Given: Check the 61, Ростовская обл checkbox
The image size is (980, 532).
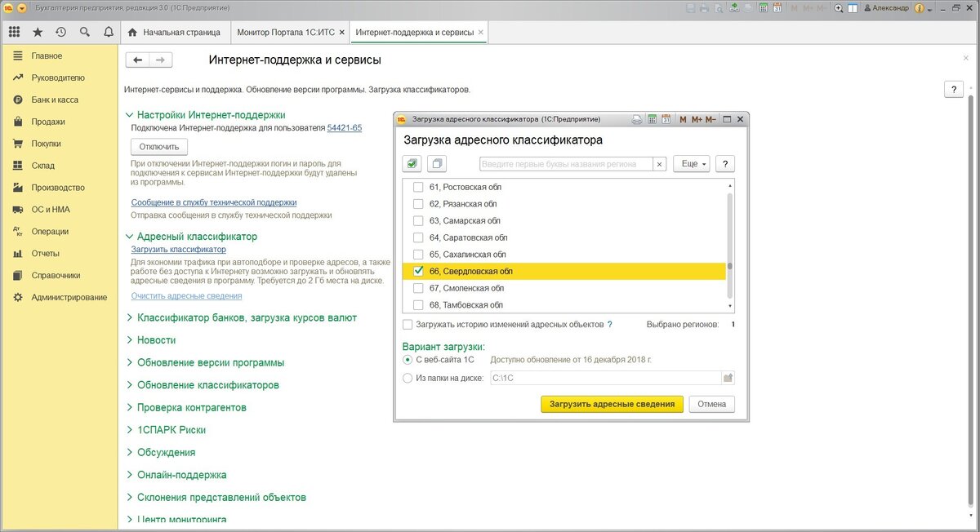Looking at the screenshot, I should click(418, 187).
